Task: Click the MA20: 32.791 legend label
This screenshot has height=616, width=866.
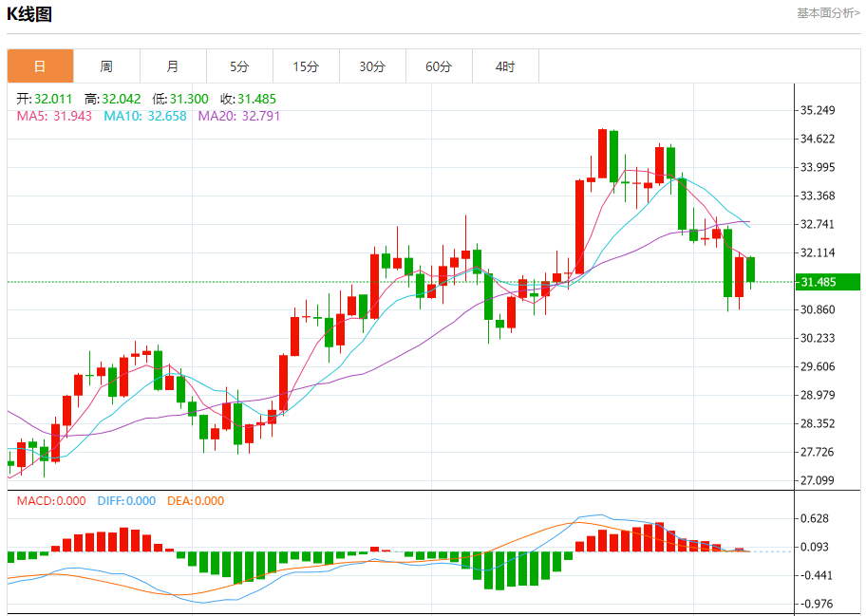Action: [239, 116]
